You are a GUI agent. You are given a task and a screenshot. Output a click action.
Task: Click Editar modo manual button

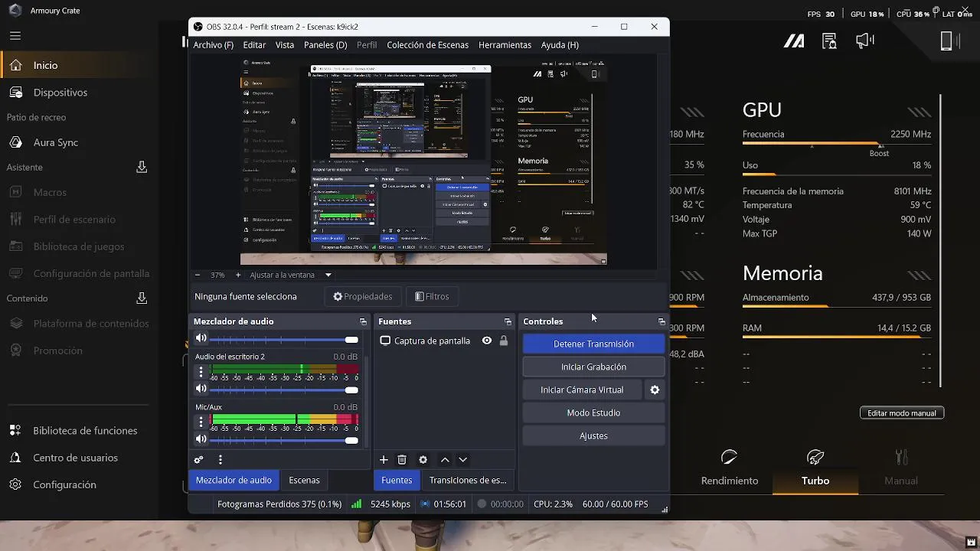pos(902,412)
